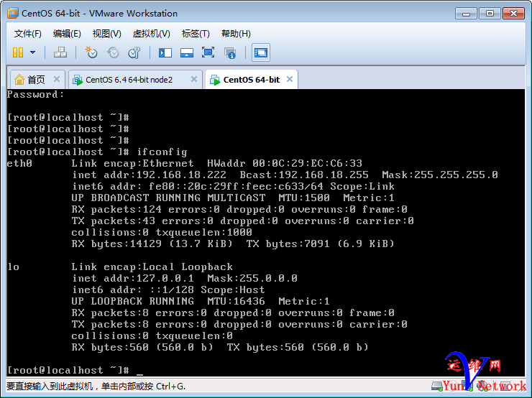This screenshot has width=532, height=398.
Task: Open the 视图(V) menu
Action: point(106,34)
